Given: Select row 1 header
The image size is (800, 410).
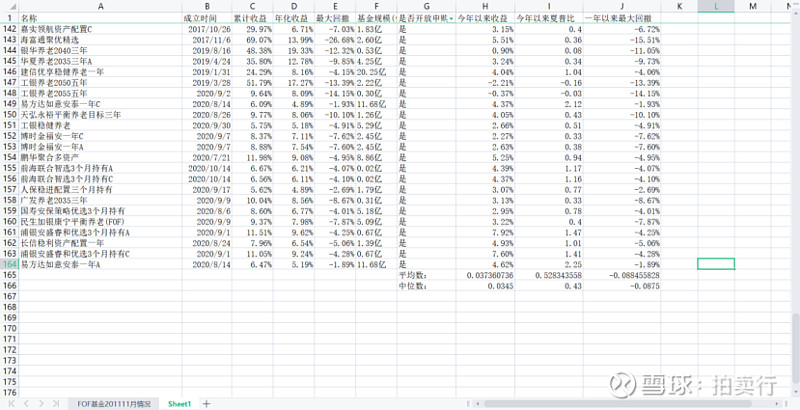Looking at the screenshot, I should (8, 18).
